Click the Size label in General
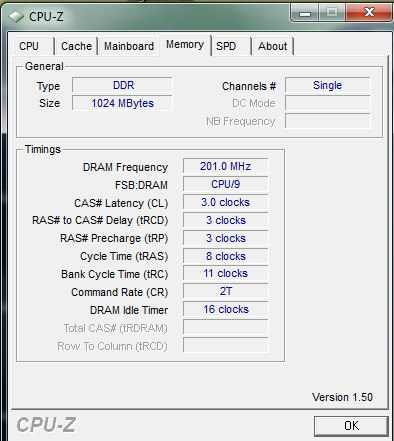This screenshot has width=394, height=441. pyautogui.click(x=49, y=103)
